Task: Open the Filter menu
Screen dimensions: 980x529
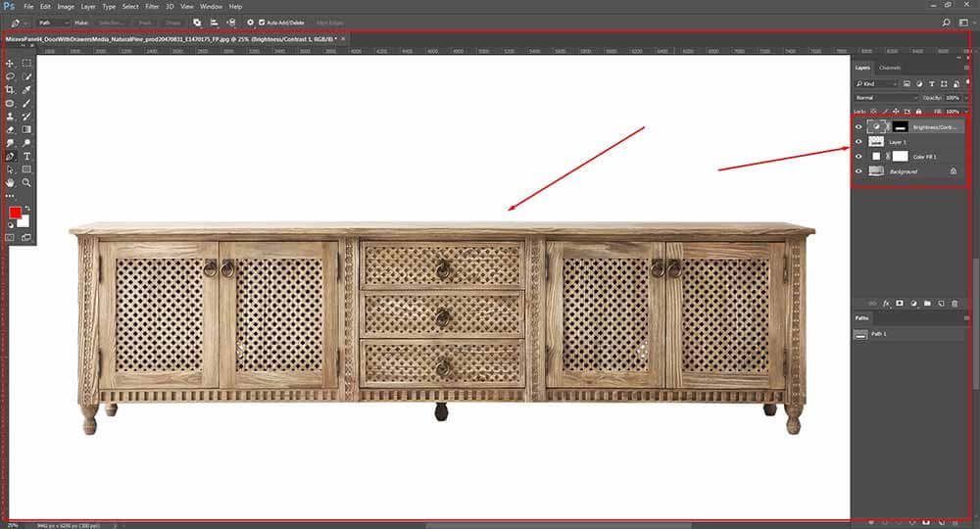Action: tap(153, 6)
